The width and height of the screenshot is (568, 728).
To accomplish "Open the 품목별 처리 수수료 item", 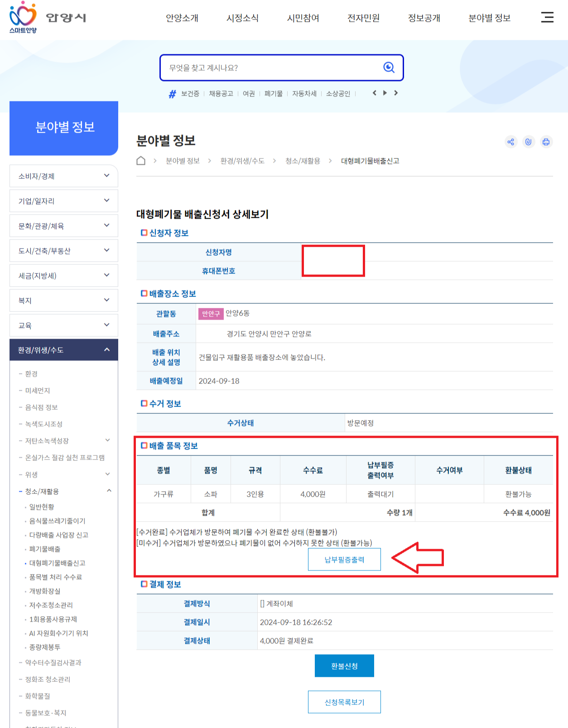I will (56, 577).
